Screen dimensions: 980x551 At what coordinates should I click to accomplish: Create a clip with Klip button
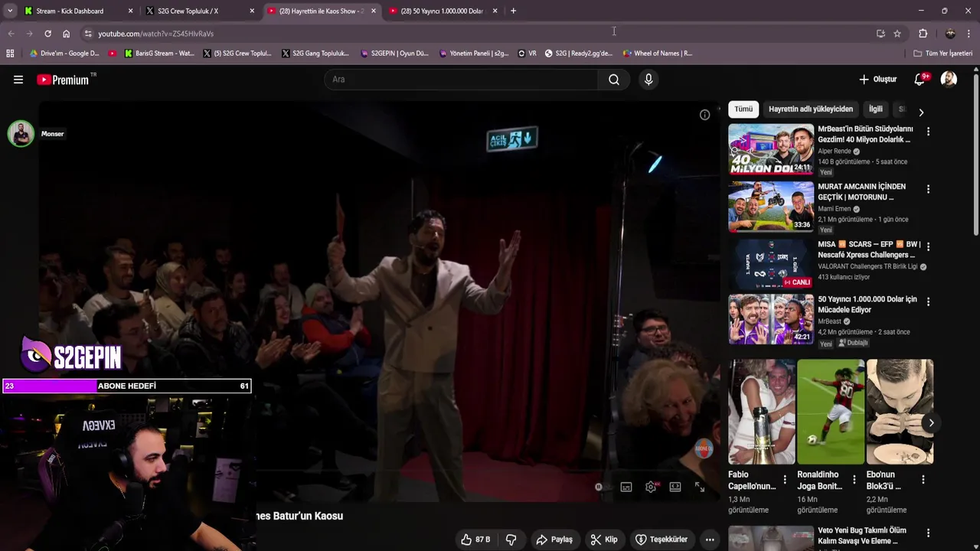(x=604, y=540)
